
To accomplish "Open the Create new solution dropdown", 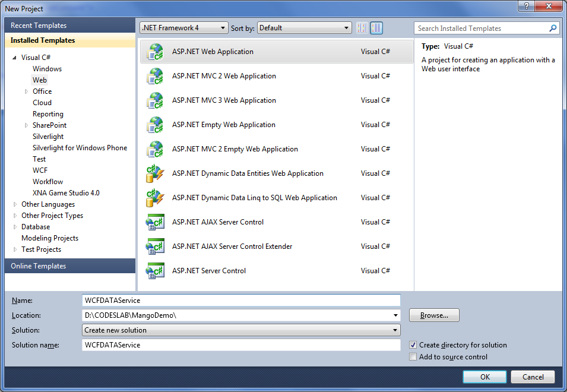I will [x=240, y=330].
